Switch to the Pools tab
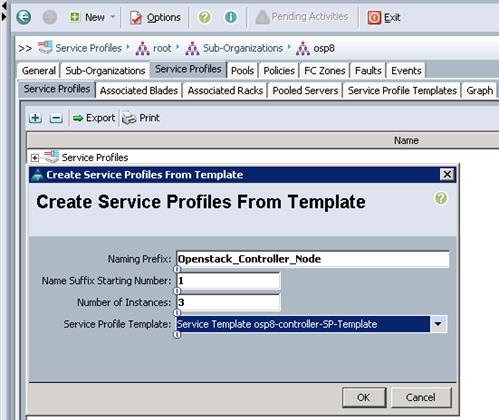 tap(242, 71)
